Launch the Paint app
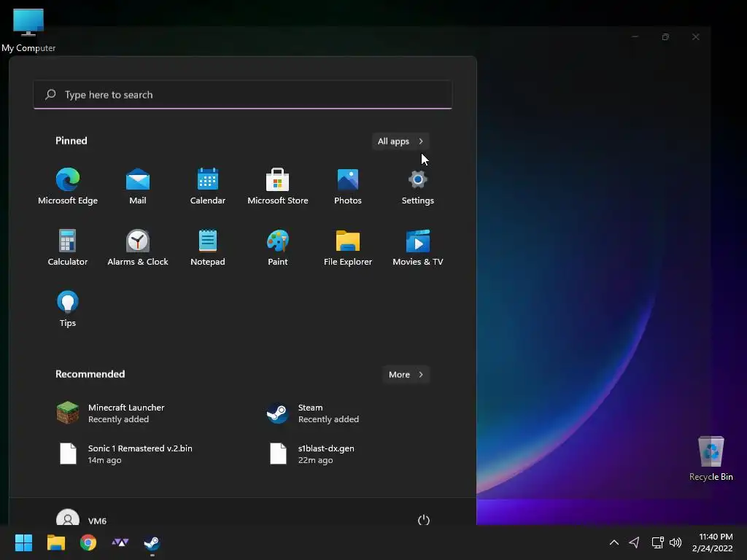 (x=278, y=247)
